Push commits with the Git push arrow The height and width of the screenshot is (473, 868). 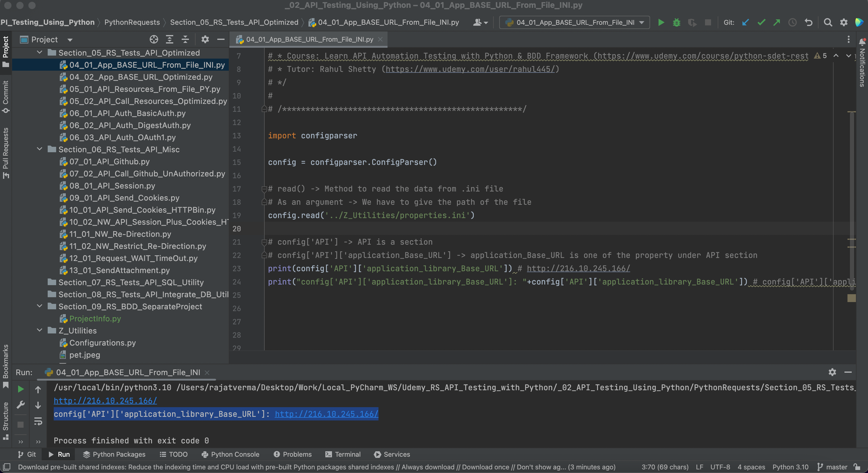777,22
